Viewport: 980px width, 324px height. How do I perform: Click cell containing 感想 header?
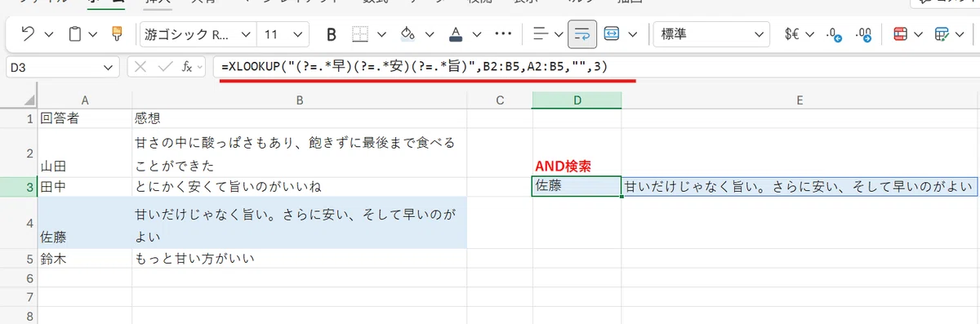click(300, 118)
